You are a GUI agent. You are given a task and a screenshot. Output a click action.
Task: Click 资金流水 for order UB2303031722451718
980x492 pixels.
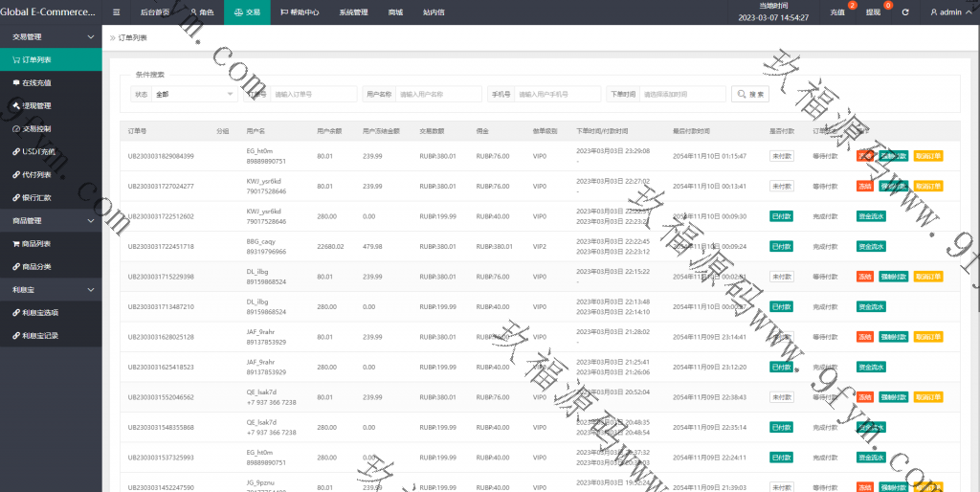point(871,246)
